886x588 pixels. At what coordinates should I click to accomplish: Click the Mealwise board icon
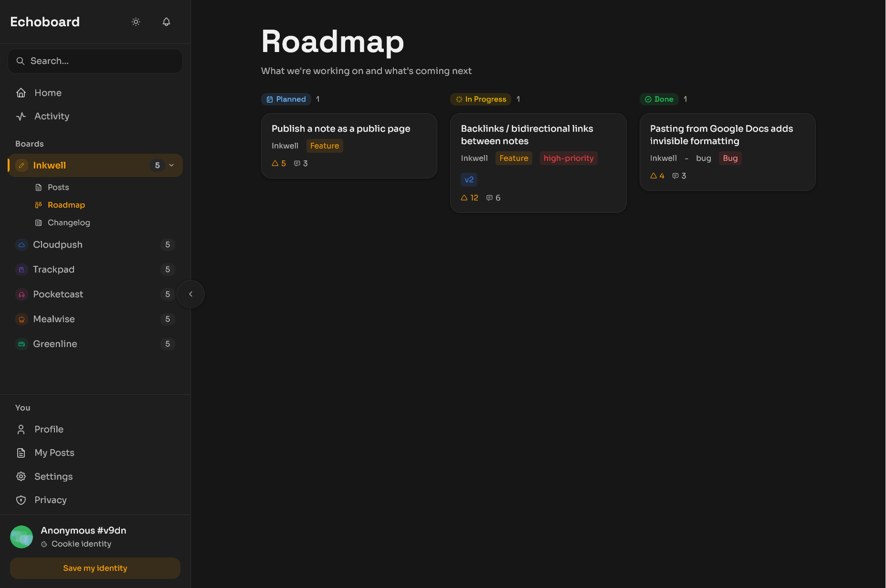click(21, 319)
